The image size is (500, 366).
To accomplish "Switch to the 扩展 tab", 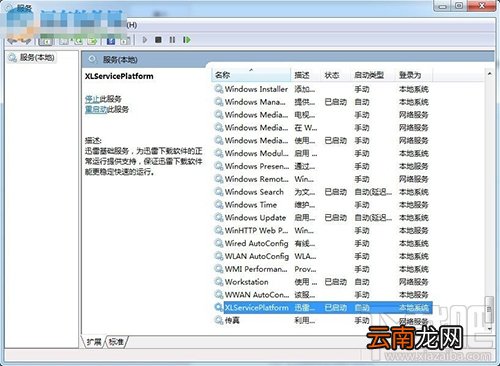I will [x=94, y=342].
